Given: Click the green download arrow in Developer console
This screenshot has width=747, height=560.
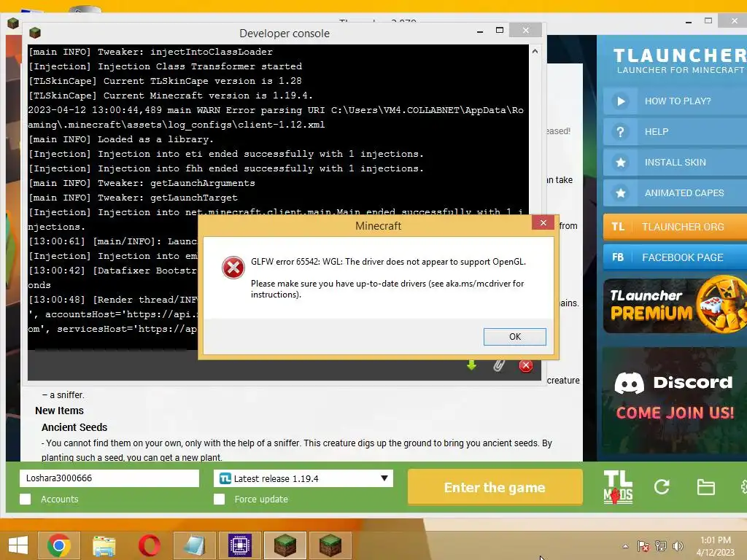Looking at the screenshot, I should (x=471, y=365).
